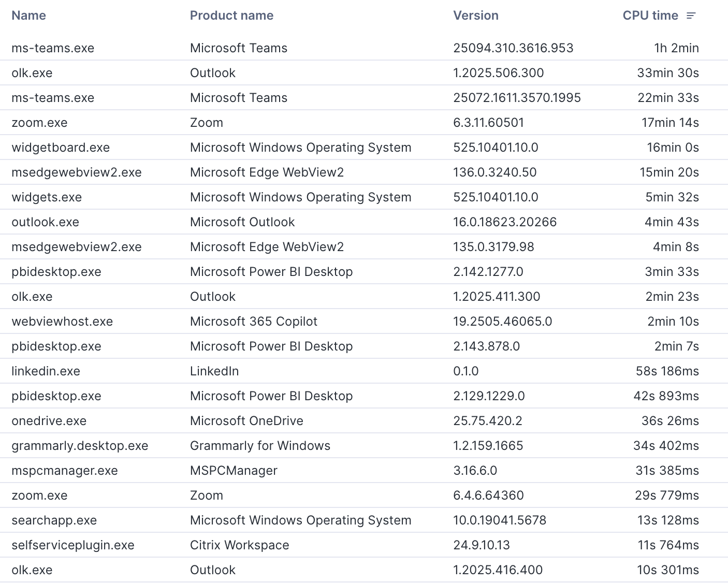Sort by the Name column header
This screenshot has width=728, height=583.
(29, 16)
